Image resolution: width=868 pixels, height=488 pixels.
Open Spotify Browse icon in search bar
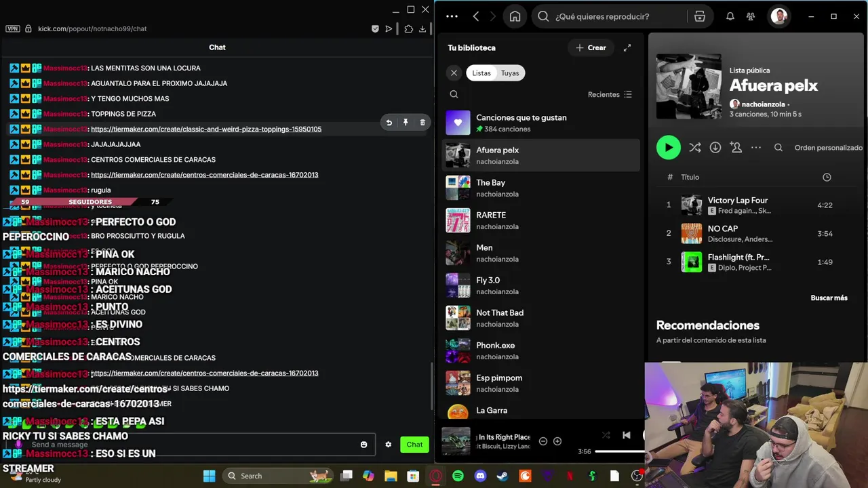click(700, 16)
